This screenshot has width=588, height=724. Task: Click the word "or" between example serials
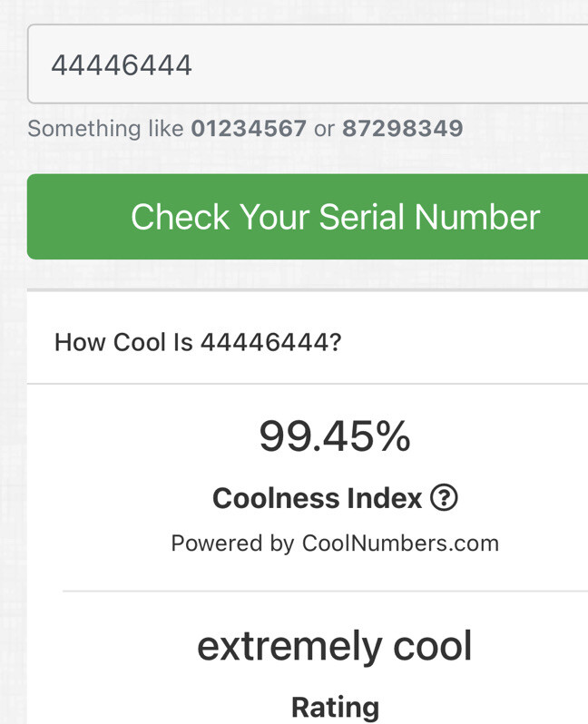pyautogui.click(x=324, y=129)
